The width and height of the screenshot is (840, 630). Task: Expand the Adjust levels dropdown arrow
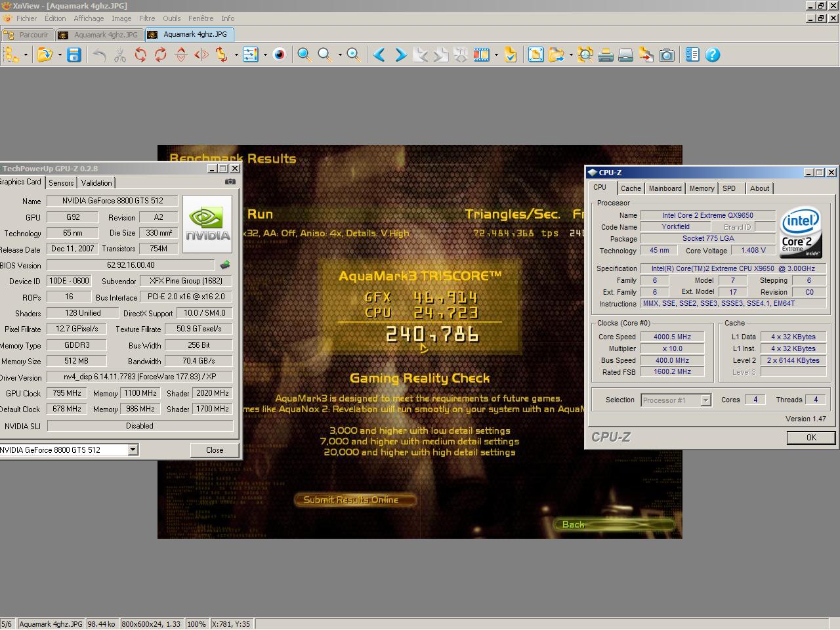coord(265,55)
